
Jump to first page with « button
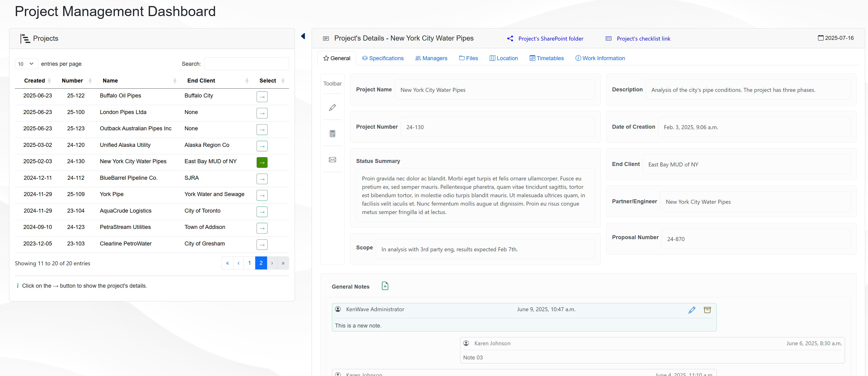[227, 263]
